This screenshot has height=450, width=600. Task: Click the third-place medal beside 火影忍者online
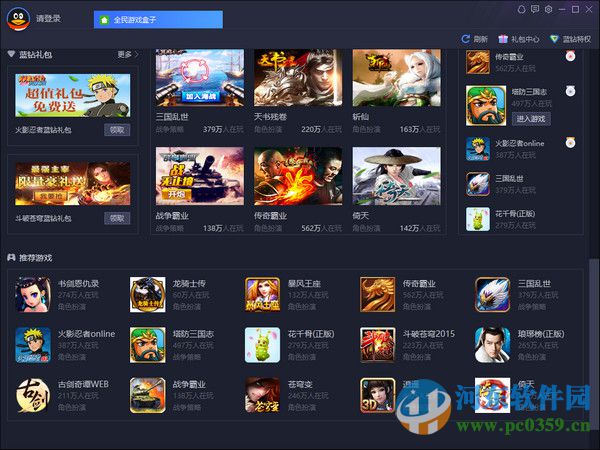click(571, 142)
